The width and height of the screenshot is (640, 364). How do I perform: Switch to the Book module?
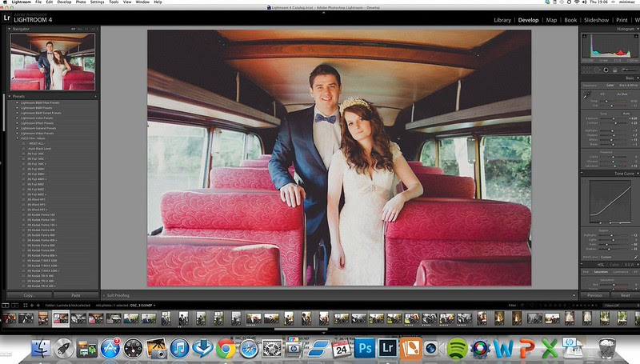click(570, 20)
